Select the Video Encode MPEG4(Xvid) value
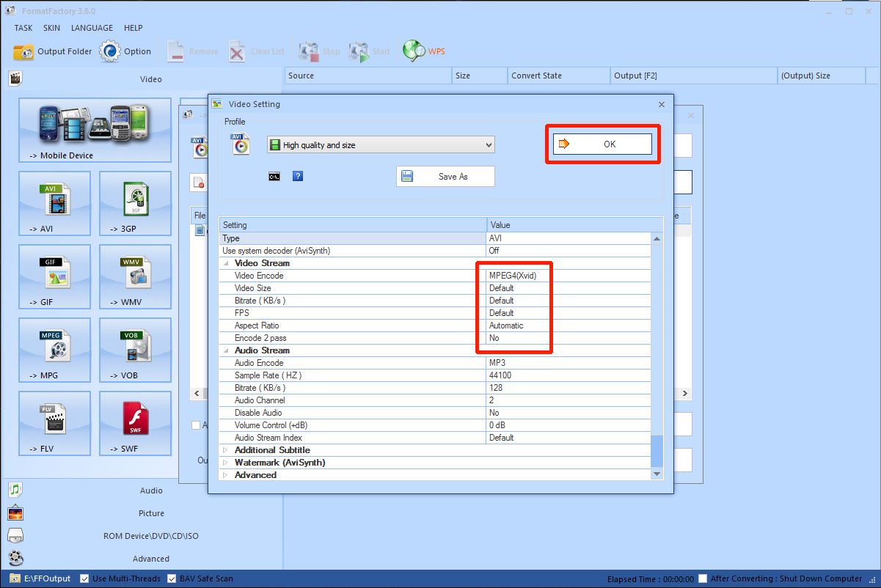881x588 pixels. click(569, 276)
